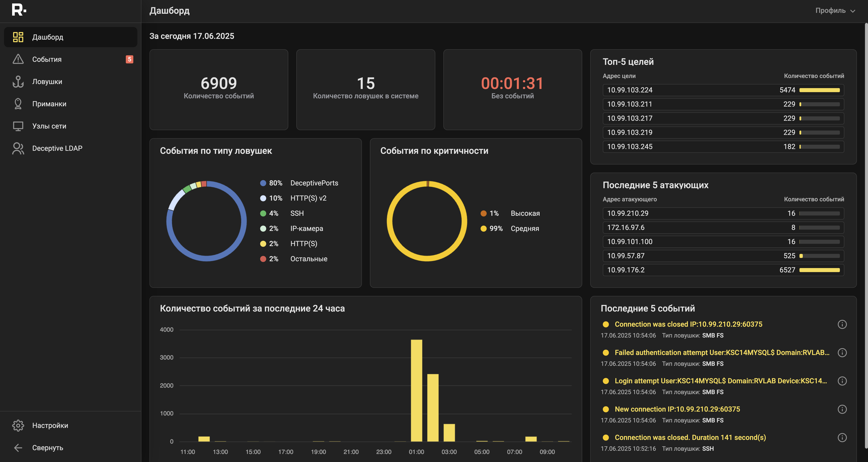Open the Ловушки menu item
This screenshot has height=462, width=868.
point(47,82)
